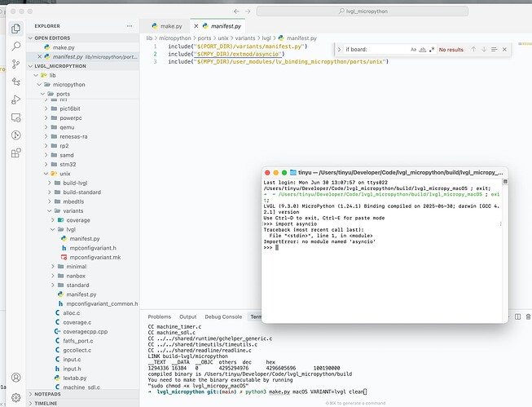Expand the coverage variant folder
This screenshot has height=407, width=532.
click(x=83, y=220)
